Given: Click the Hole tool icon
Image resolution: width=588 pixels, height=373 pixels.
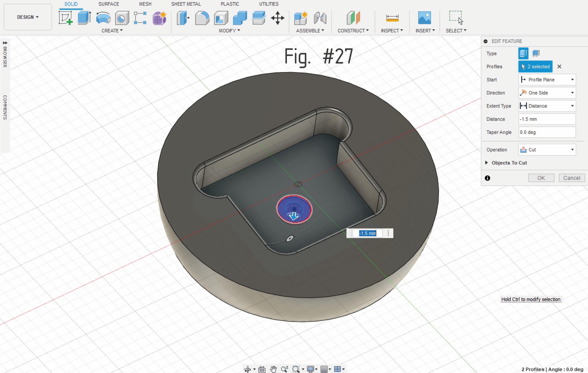Looking at the screenshot, I should click(x=122, y=18).
